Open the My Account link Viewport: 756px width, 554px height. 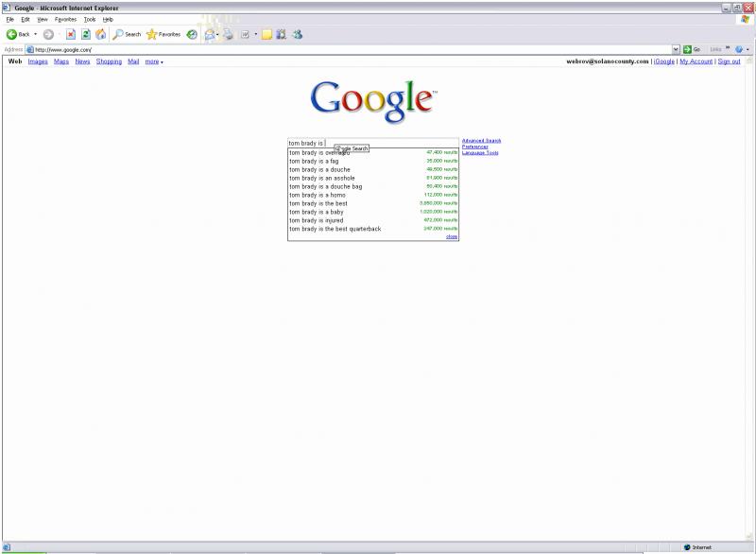coord(696,61)
